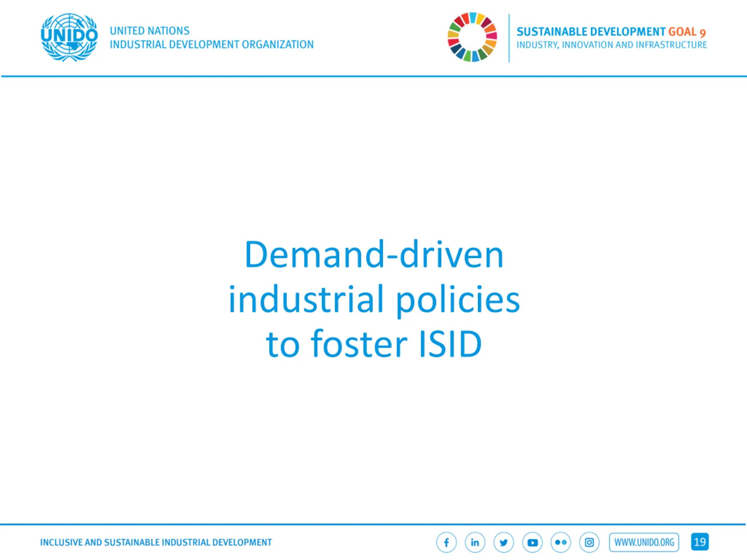
Task: Open the Instagram icon in footer
Action: pyautogui.click(x=589, y=542)
